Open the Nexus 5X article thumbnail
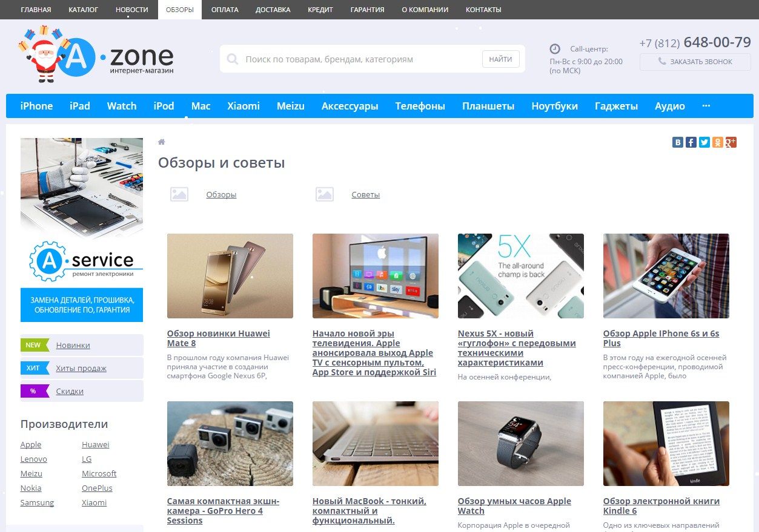Viewport: 759px width, 532px height. pyautogui.click(x=521, y=276)
